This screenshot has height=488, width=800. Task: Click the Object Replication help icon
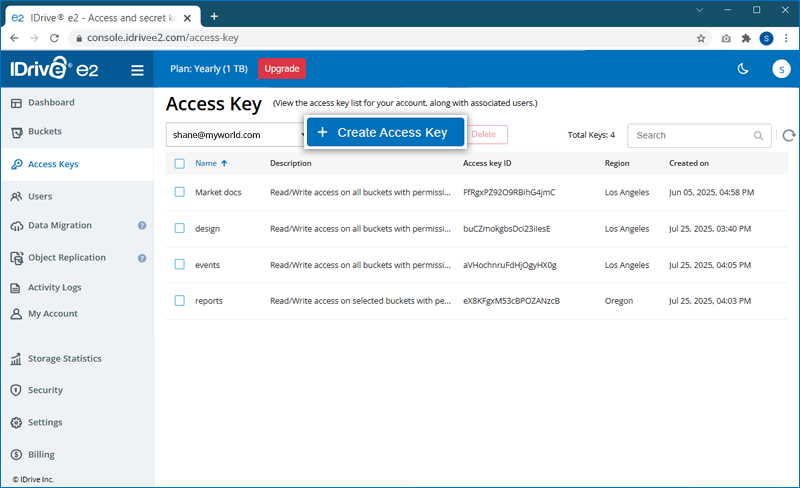pyautogui.click(x=142, y=258)
